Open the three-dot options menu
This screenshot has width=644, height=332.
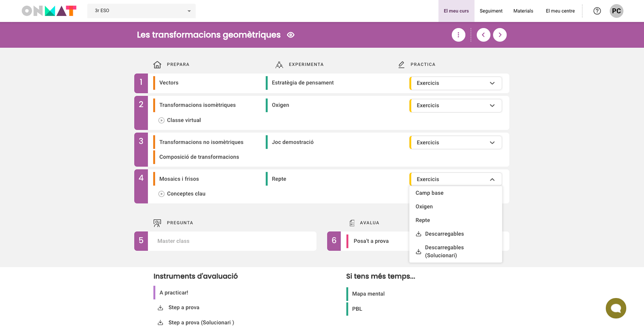click(x=458, y=35)
